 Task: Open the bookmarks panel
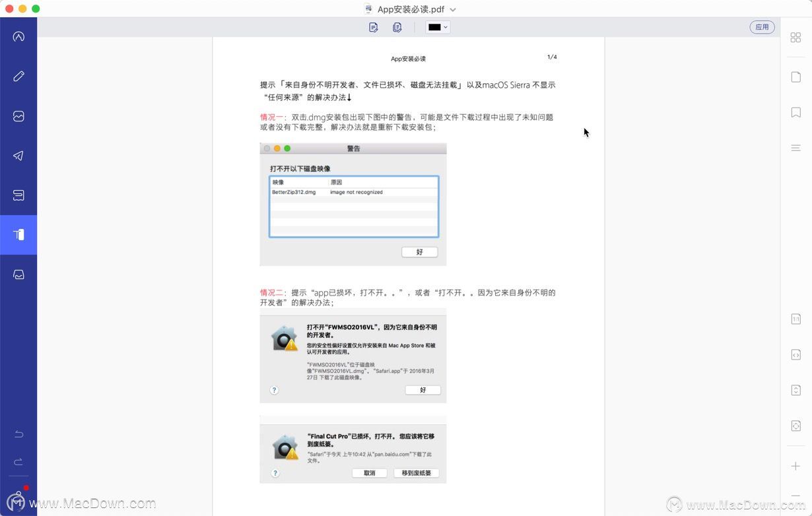click(x=795, y=113)
